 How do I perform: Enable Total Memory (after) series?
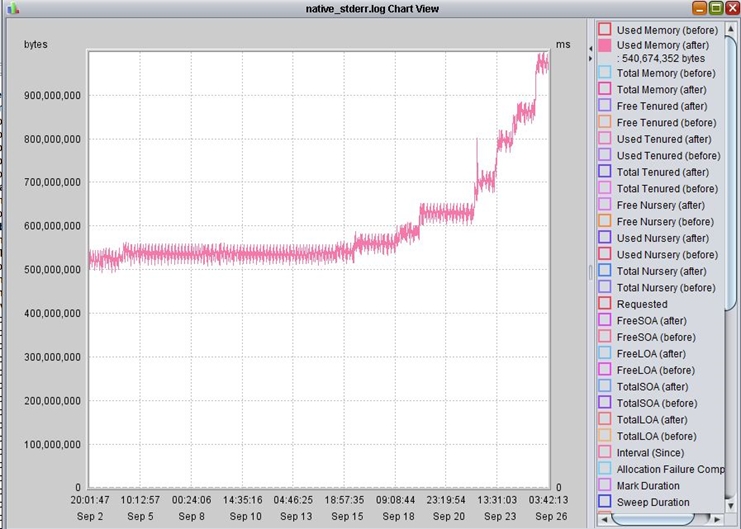point(604,89)
